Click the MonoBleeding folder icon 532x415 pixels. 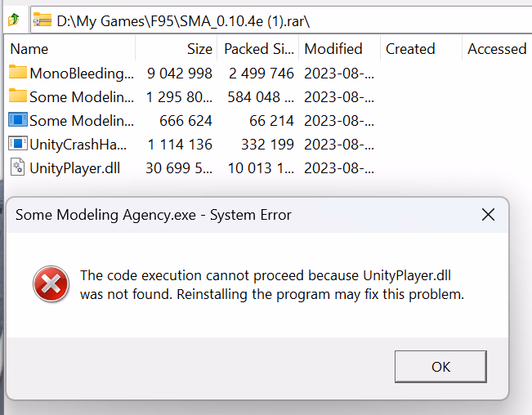click(18, 73)
